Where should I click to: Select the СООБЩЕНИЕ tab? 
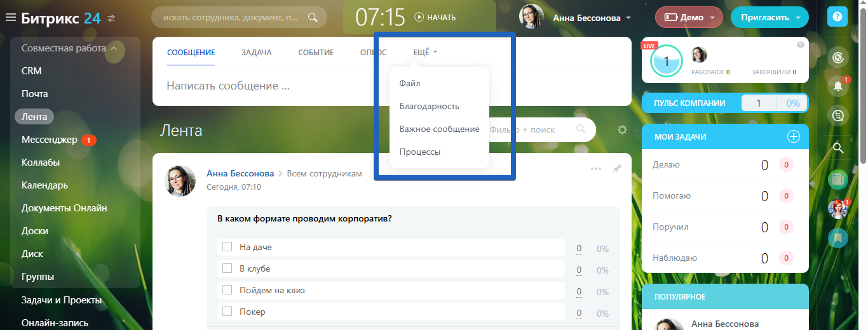point(191,53)
